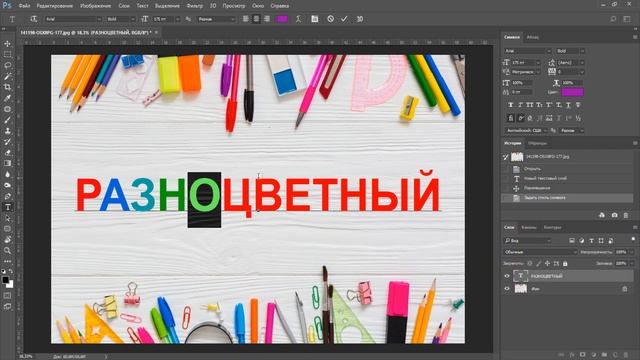
Task: Select the Hand tool
Action: pyautogui.click(x=8, y=240)
